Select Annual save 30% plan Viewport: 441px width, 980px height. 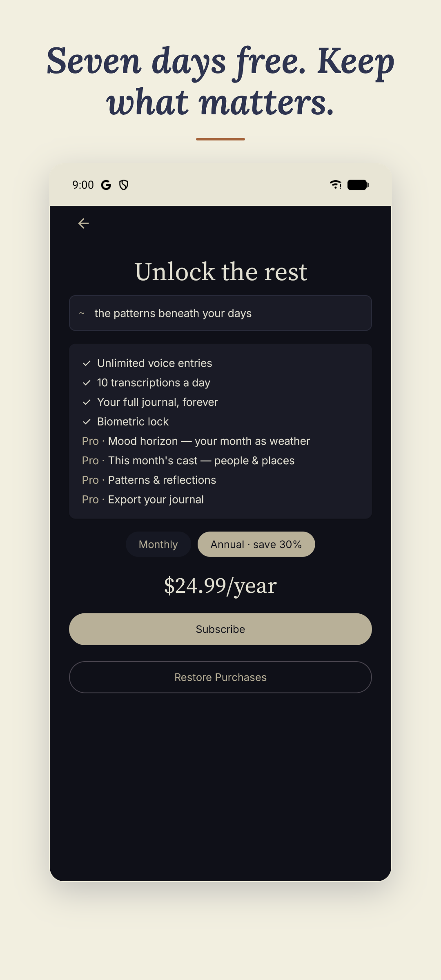(x=256, y=544)
